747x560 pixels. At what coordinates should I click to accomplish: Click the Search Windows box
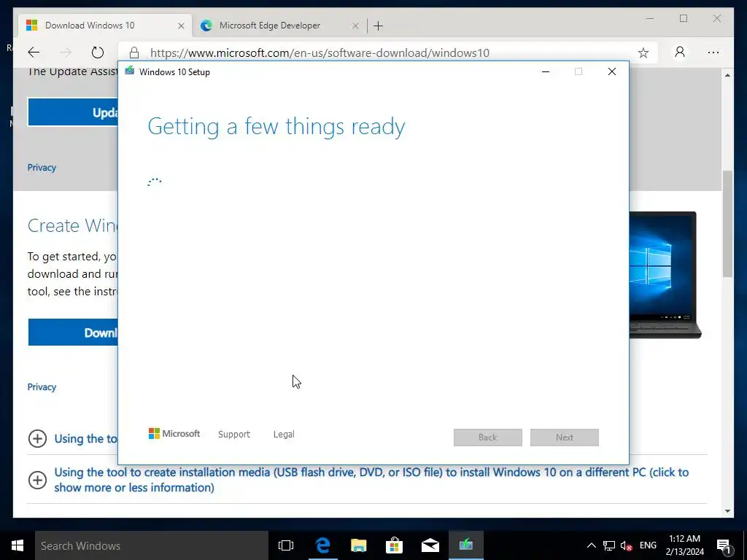pos(152,545)
